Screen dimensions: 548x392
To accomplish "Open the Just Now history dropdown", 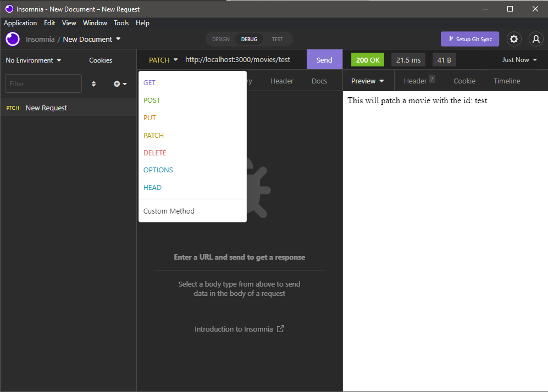I will [x=519, y=60].
